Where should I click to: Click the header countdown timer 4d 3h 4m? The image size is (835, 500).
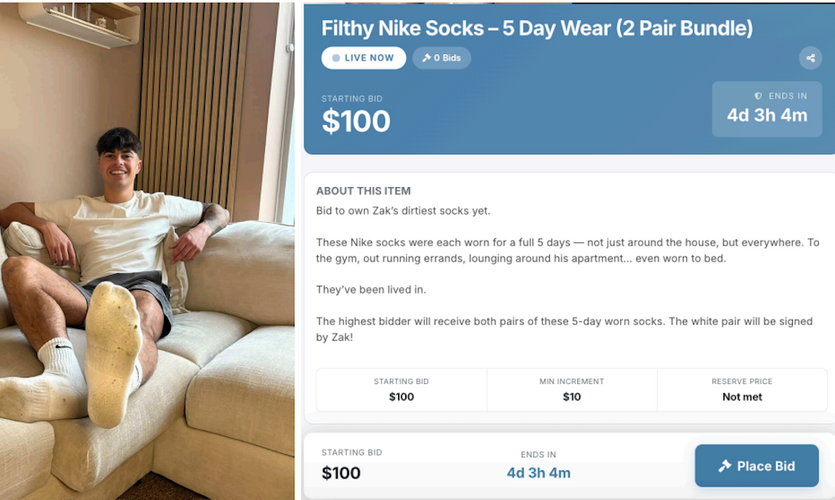(767, 115)
